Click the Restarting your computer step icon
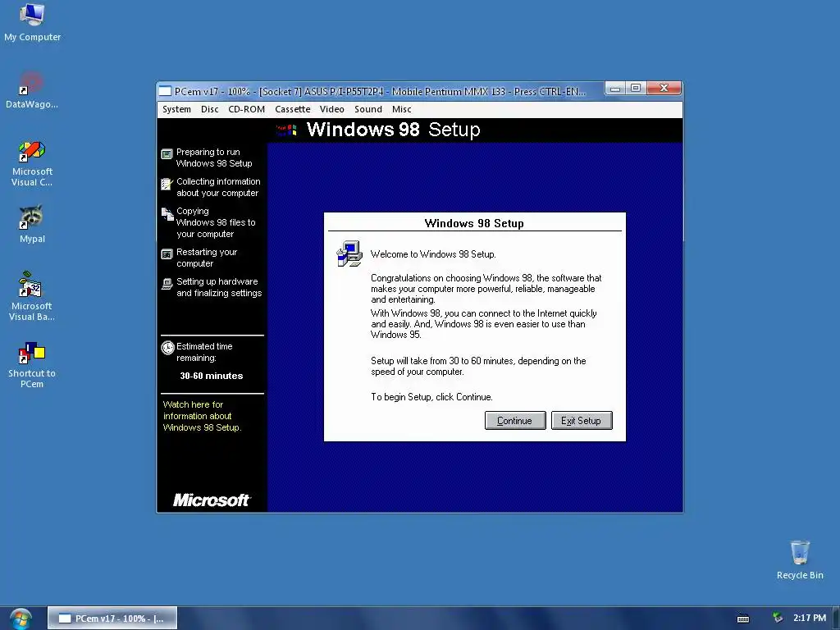 167,254
